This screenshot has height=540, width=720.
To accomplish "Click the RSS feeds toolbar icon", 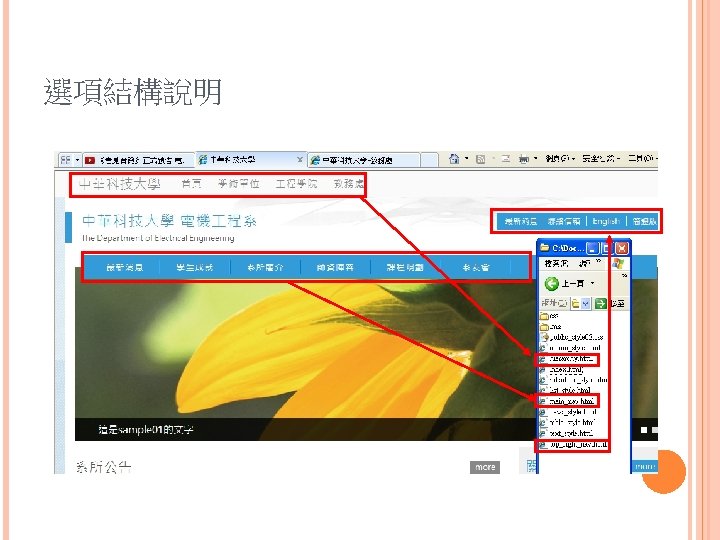I will [481, 159].
